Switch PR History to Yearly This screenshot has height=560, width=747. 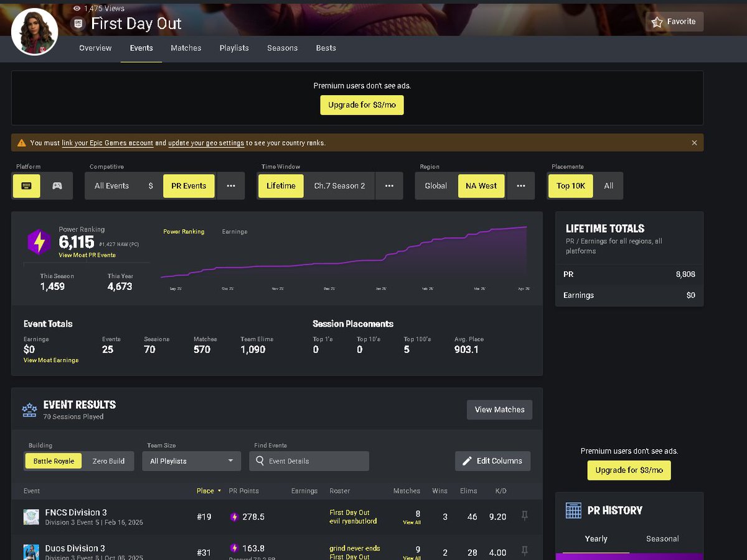pos(596,539)
